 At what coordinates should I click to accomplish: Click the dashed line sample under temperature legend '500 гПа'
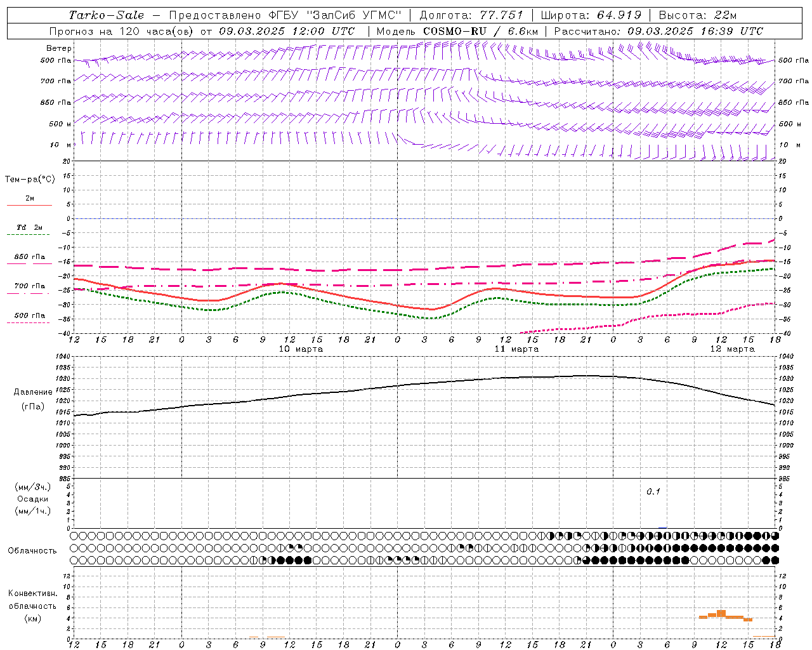point(28,323)
